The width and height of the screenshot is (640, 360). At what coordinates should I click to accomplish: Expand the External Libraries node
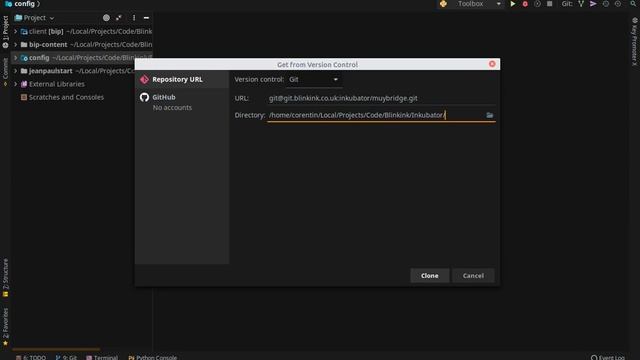[16, 84]
